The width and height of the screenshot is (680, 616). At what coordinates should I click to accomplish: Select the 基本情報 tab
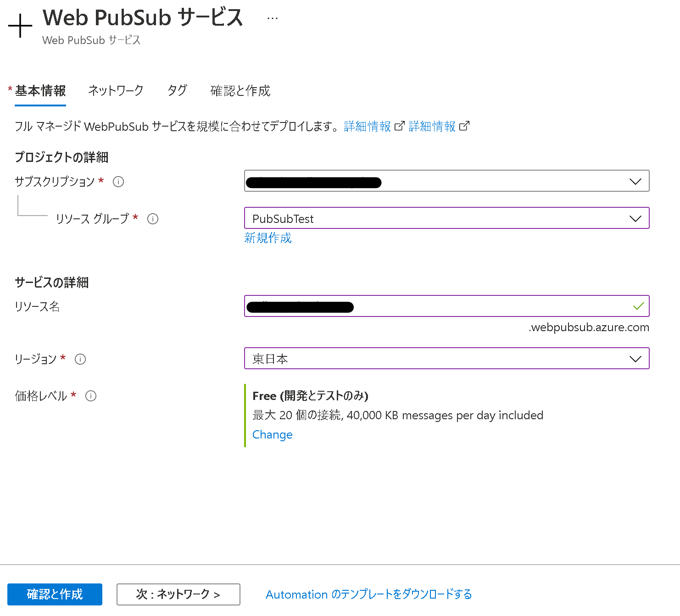click(x=40, y=90)
